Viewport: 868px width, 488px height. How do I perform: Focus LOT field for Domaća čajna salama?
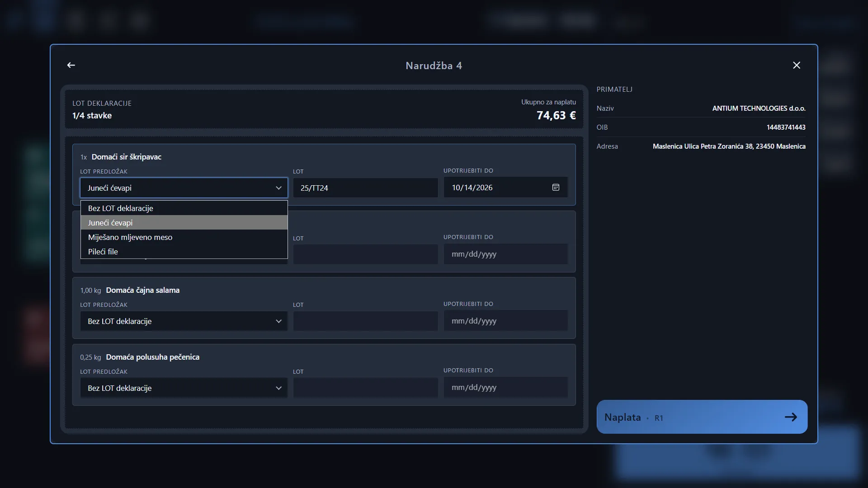click(x=365, y=321)
